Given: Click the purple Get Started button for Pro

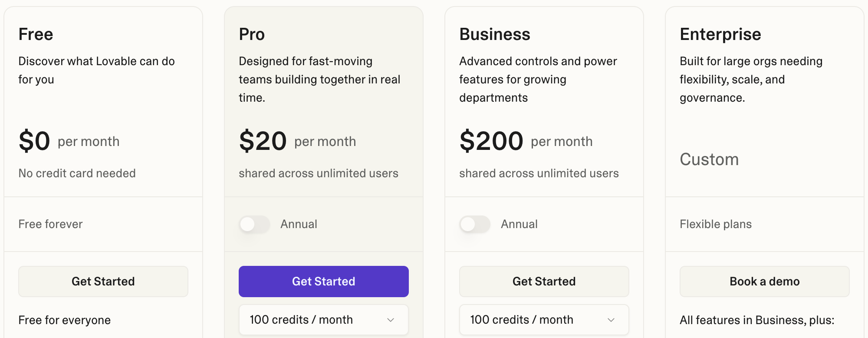Looking at the screenshot, I should 324,282.
